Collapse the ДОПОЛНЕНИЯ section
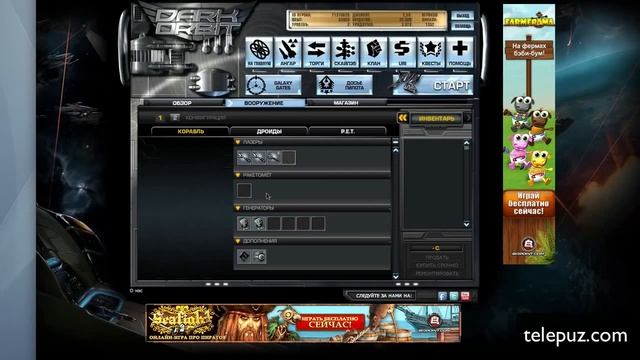Image resolution: width=640 pixels, height=360 pixels. 238,241
